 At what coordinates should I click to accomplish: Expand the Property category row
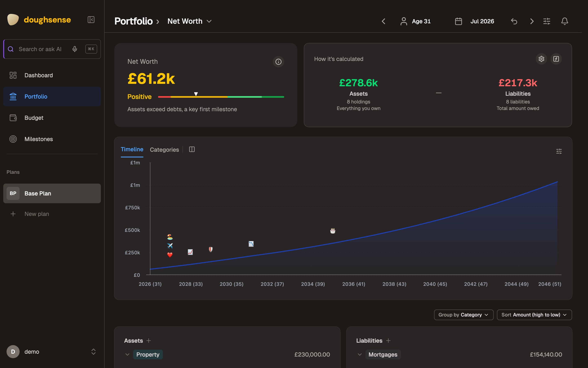pos(127,354)
